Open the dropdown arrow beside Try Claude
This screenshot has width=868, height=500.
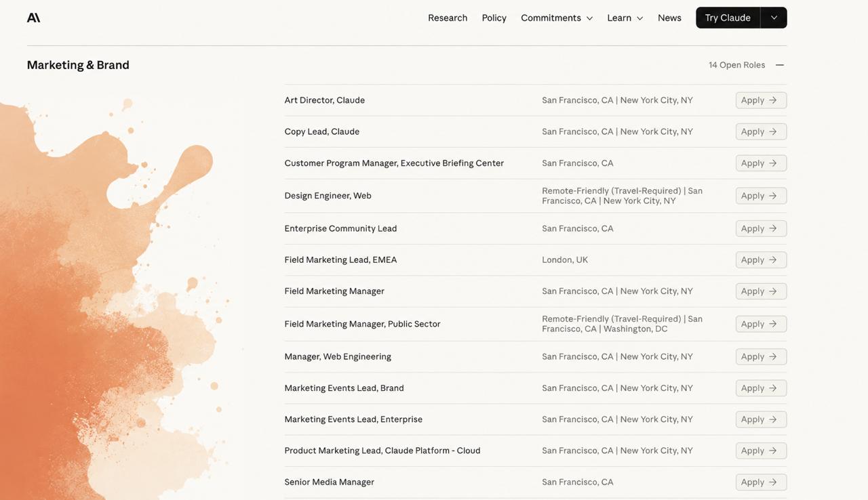coord(774,18)
